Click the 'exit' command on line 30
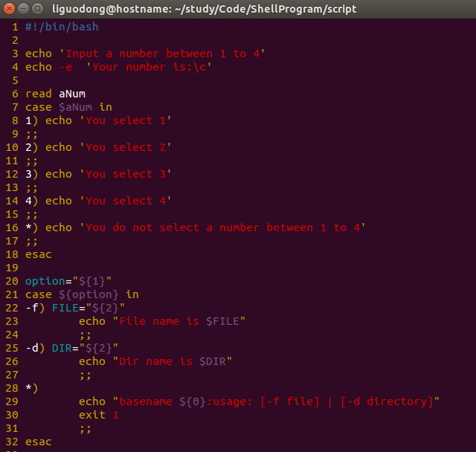Image resolution: width=476 pixels, height=452 pixels. 92,415
